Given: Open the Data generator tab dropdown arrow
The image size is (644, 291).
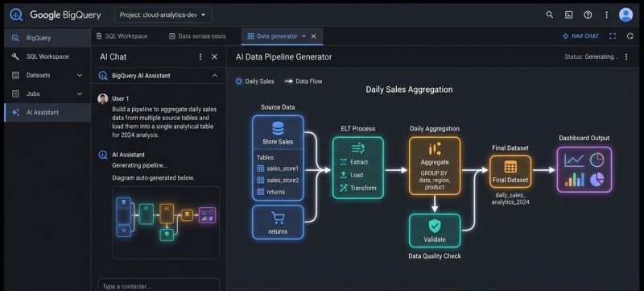Looking at the screenshot, I should (x=304, y=36).
